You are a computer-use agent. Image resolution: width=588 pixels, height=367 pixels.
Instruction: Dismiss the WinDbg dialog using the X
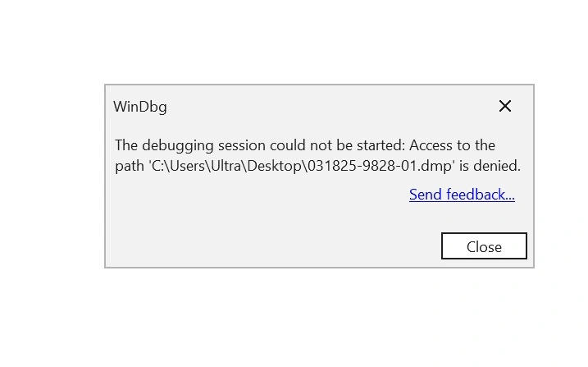[x=504, y=106]
